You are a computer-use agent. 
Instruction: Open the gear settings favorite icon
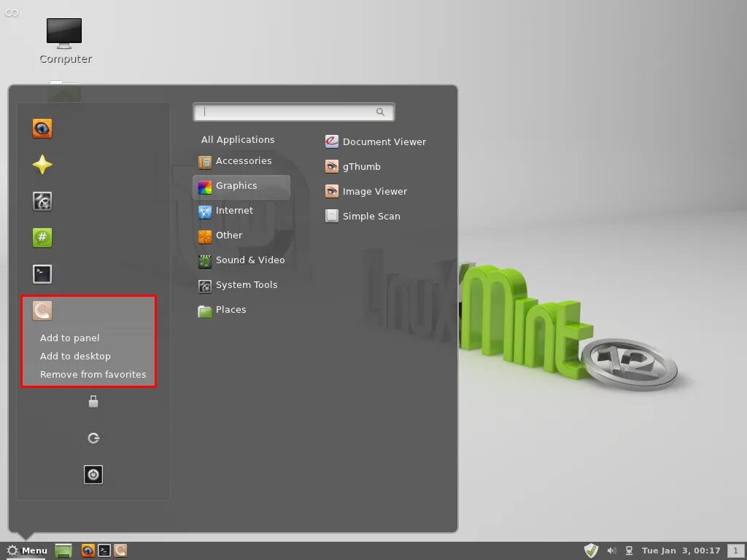click(42, 201)
